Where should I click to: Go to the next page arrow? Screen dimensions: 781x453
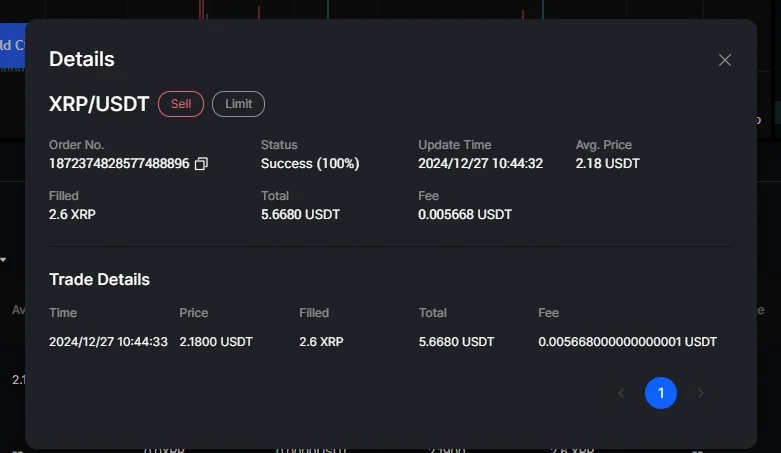700,393
